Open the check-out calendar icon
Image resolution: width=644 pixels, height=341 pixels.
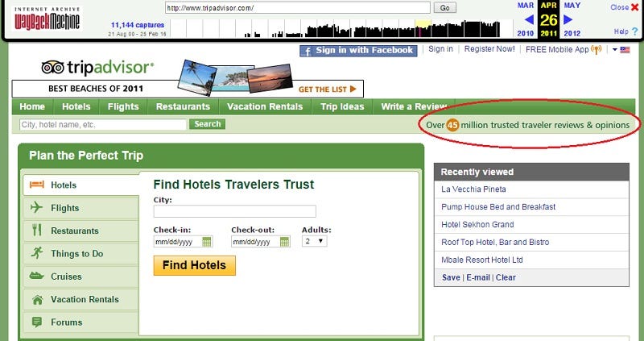[284, 242]
